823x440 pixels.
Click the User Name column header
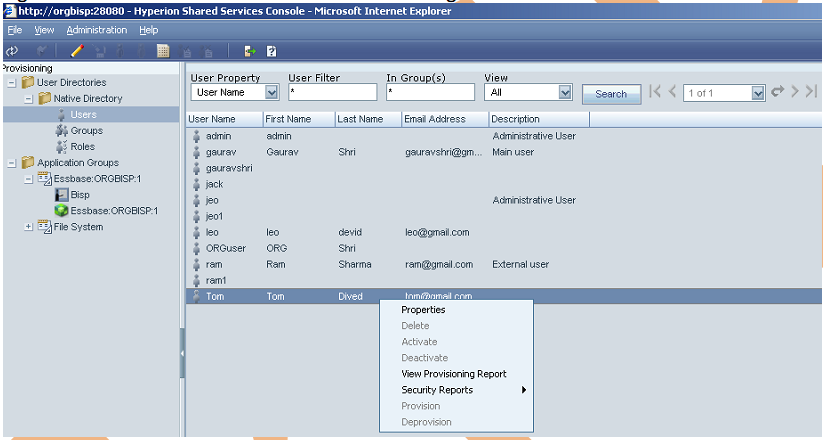point(225,119)
